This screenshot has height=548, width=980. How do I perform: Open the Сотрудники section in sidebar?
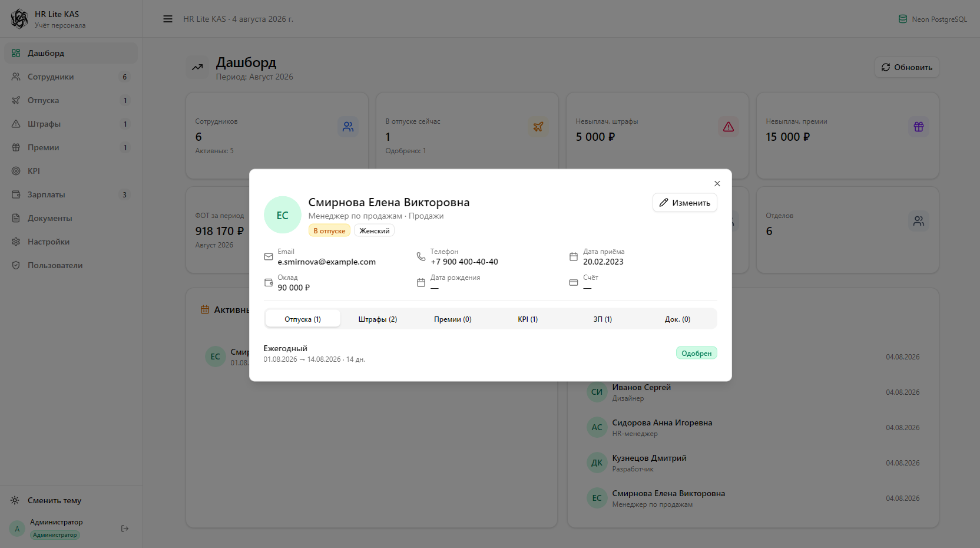coord(71,77)
